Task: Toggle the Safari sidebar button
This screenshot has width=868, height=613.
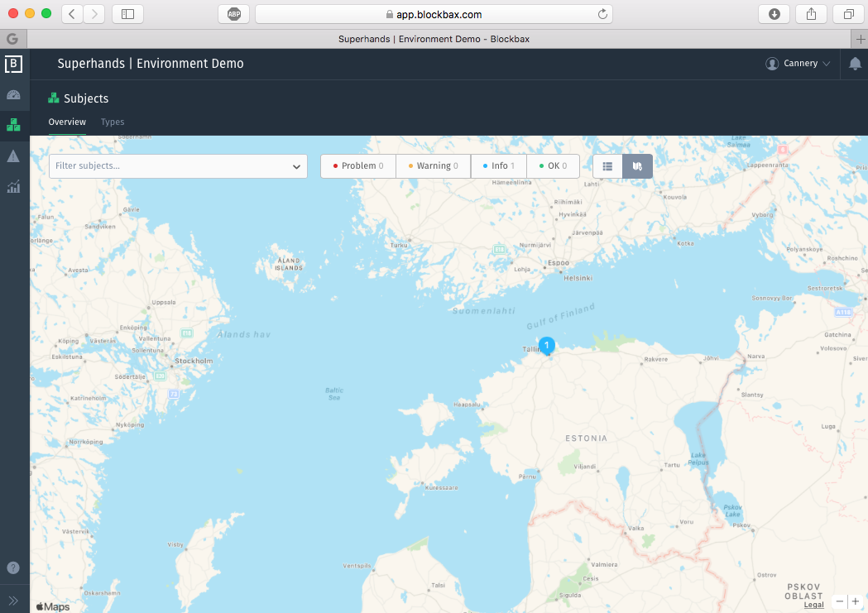Action: tap(128, 14)
